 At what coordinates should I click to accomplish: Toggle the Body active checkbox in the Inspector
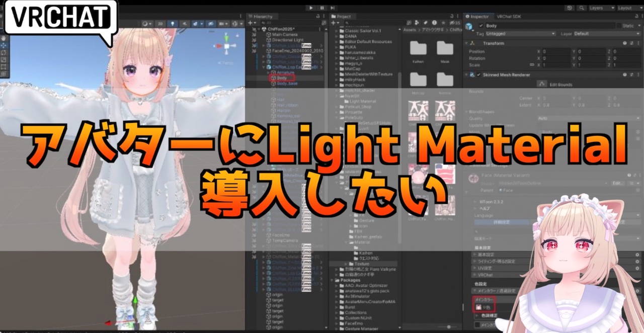click(480, 26)
